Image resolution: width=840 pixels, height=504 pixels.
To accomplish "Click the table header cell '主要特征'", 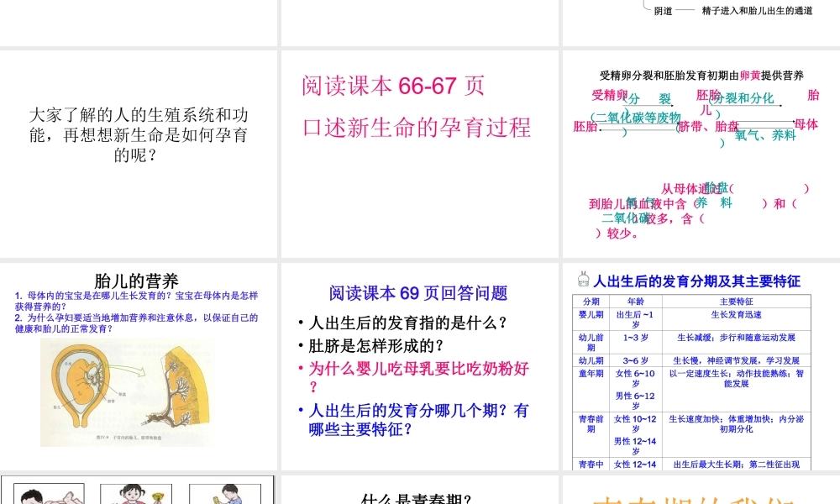I will [x=736, y=302].
